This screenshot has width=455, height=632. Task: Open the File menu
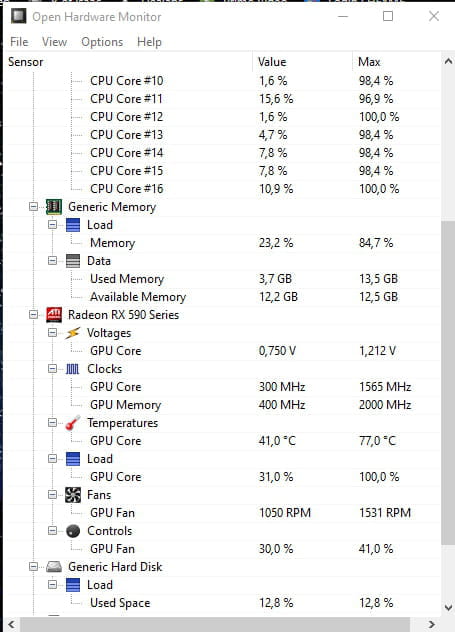[x=19, y=42]
